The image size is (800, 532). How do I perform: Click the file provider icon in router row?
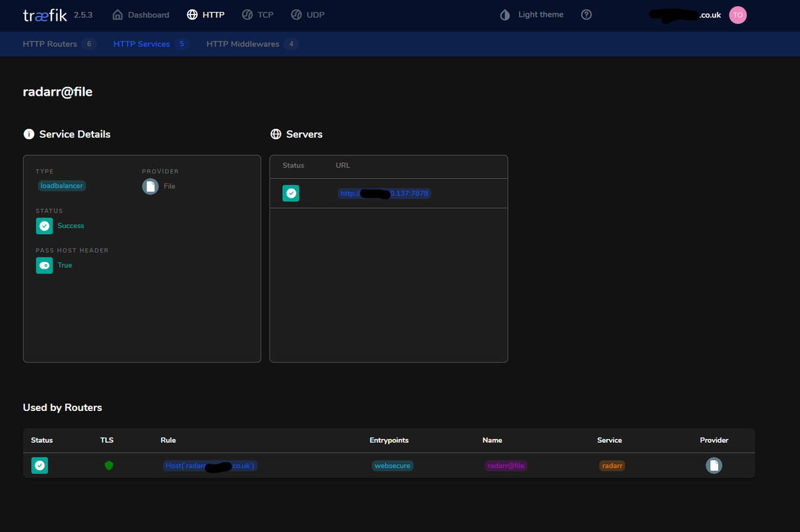tap(713, 465)
